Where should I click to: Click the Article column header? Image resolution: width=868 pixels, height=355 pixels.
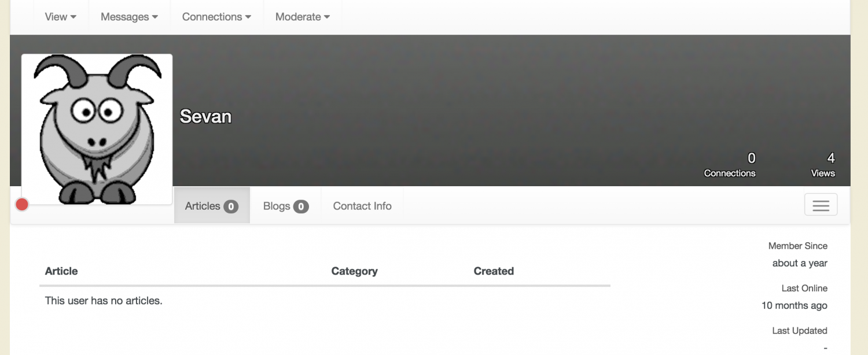(x=61, y=271)
